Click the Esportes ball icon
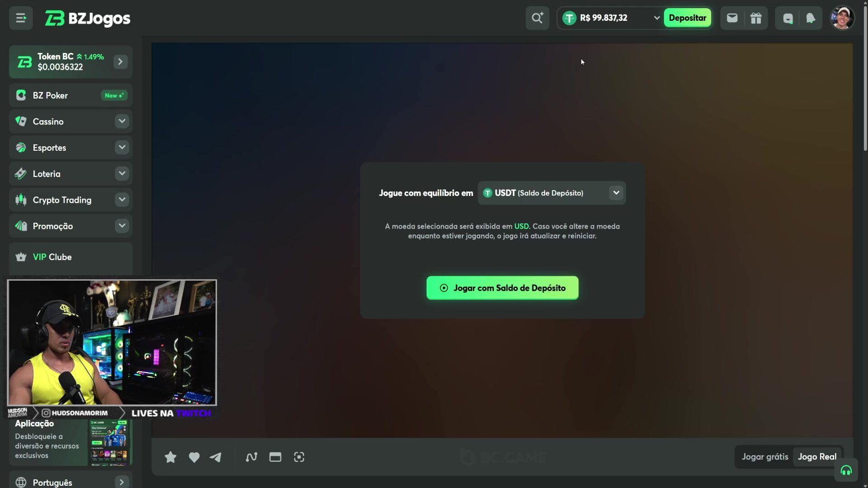 click(21, 148)
